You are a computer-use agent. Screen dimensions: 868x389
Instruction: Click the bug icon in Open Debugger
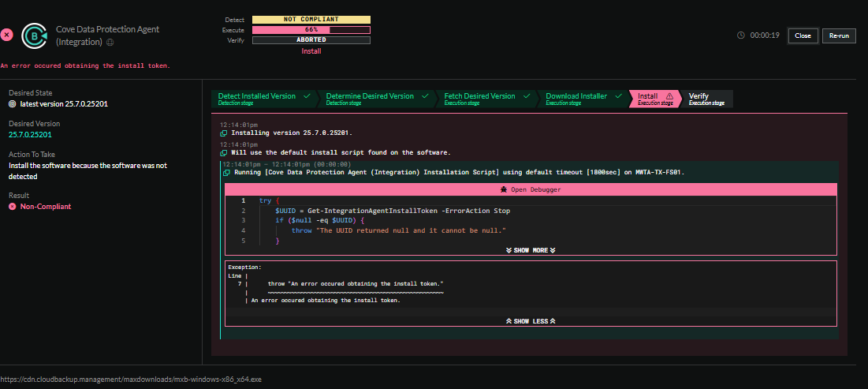503,189
